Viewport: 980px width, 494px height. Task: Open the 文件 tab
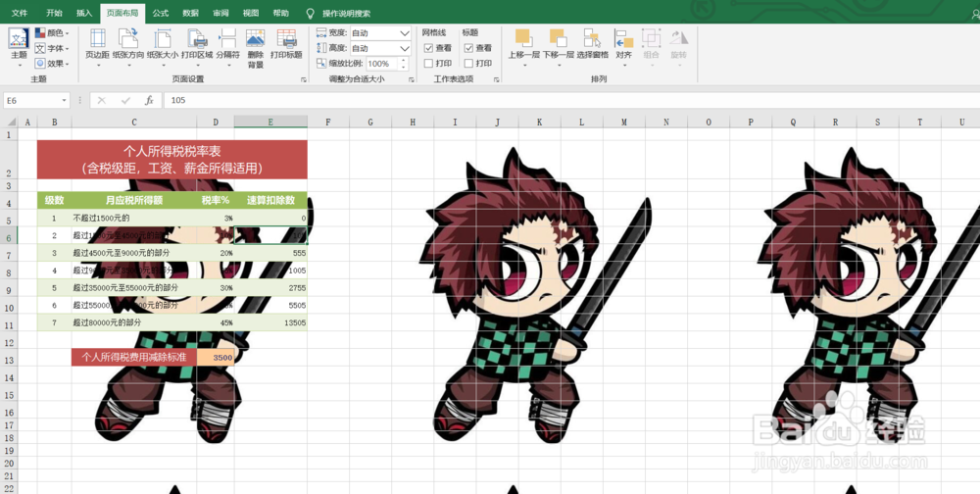tap(20, 13)
